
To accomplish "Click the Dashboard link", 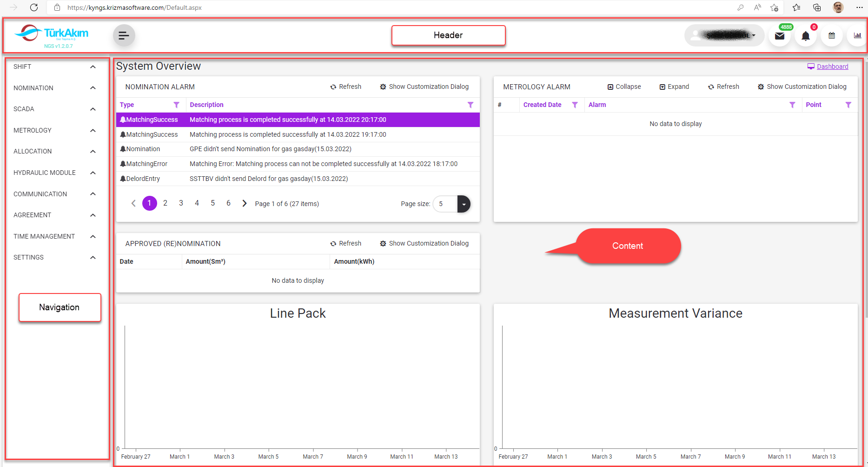I will (x=832, y=67).
